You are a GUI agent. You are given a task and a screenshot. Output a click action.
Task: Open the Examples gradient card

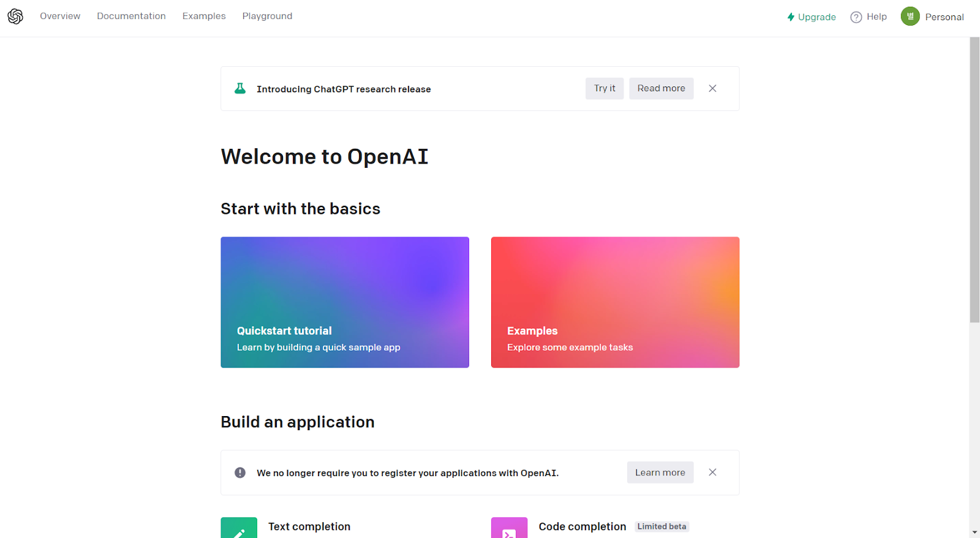click(615, 302)
